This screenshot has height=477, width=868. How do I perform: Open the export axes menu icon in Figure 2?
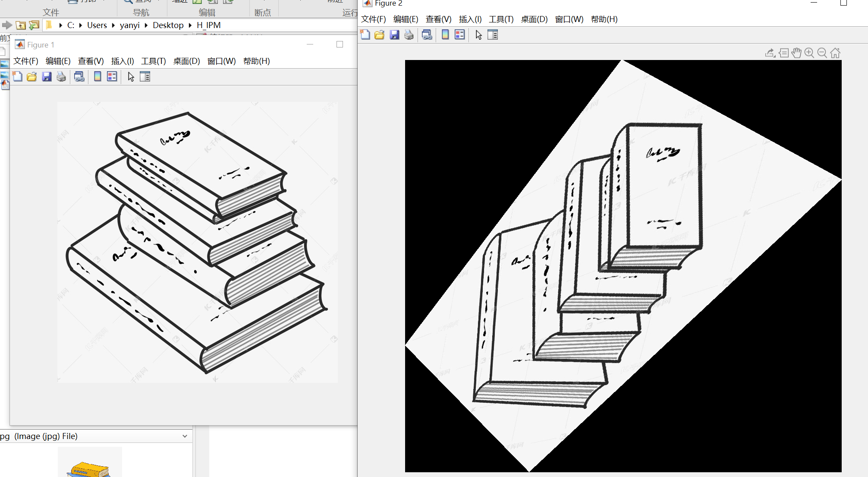pyautogui.click(x=770, y=53)
